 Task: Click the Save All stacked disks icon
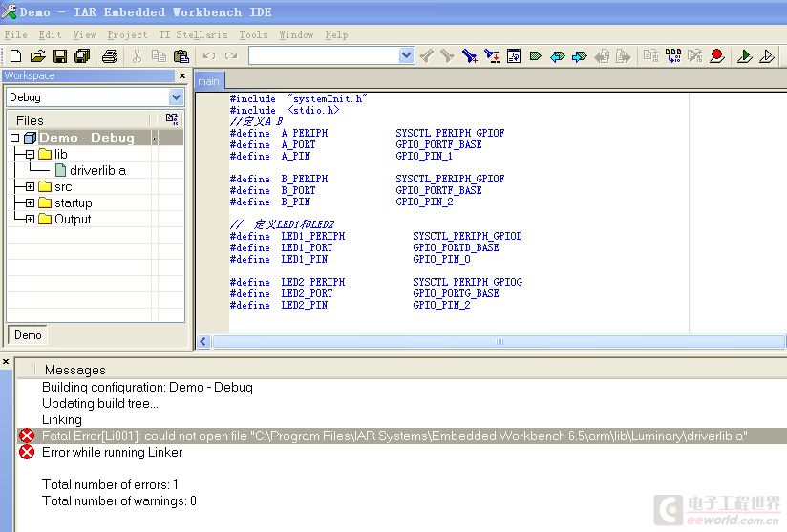click(x=82, y=55)
